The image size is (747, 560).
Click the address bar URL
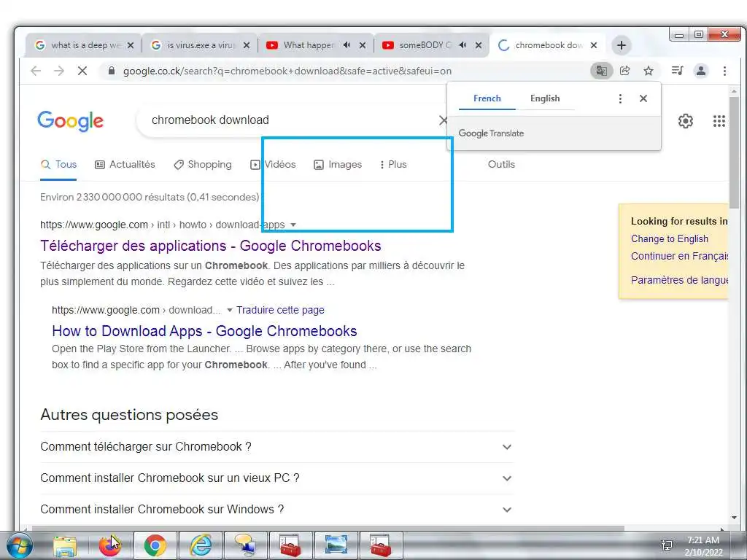[x=287, y=71]
